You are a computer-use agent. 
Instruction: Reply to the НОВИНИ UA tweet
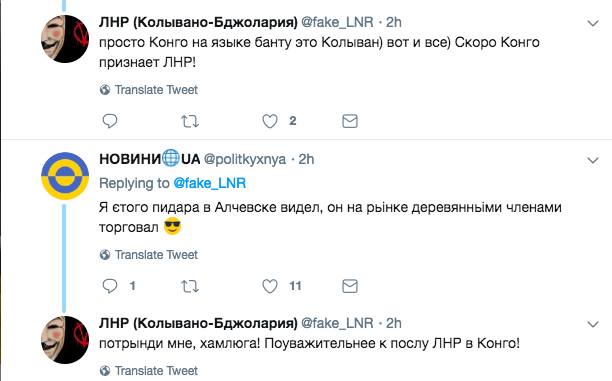pos(110,286)
